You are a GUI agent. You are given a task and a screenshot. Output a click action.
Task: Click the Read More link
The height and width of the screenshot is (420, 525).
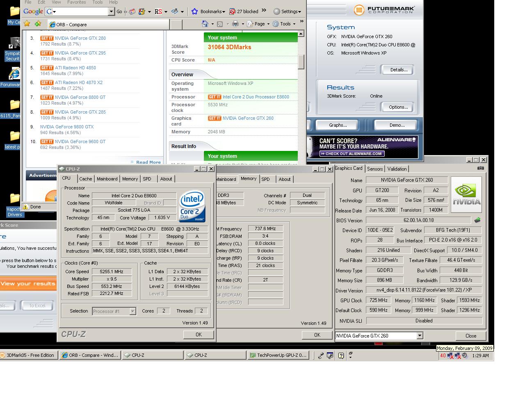click(148, 162)
